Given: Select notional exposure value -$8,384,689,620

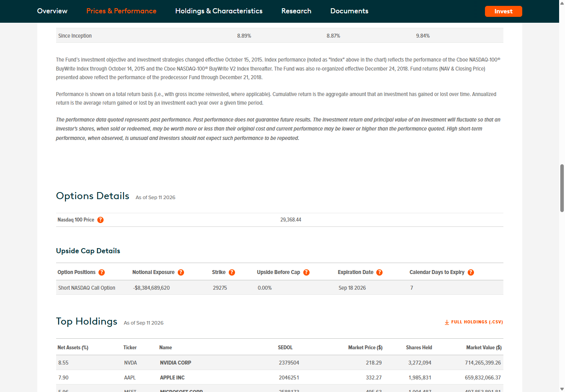Looking at the screenshot, I should 151,288.
